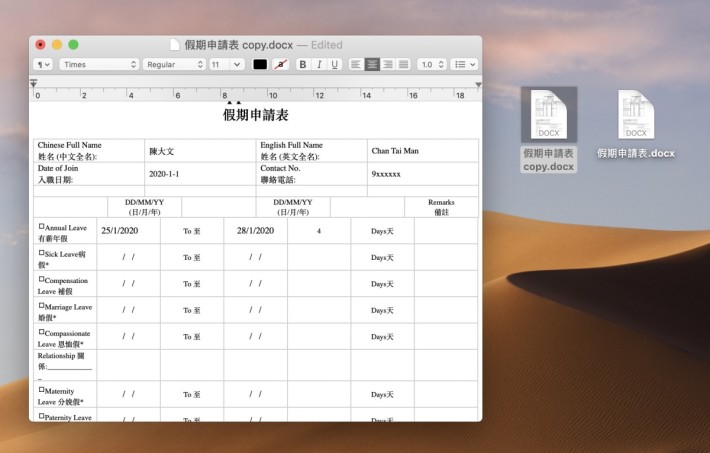Open the paragraph styles dropdown
This screenshot has height=453, width=710.
(x=43, y=65)
